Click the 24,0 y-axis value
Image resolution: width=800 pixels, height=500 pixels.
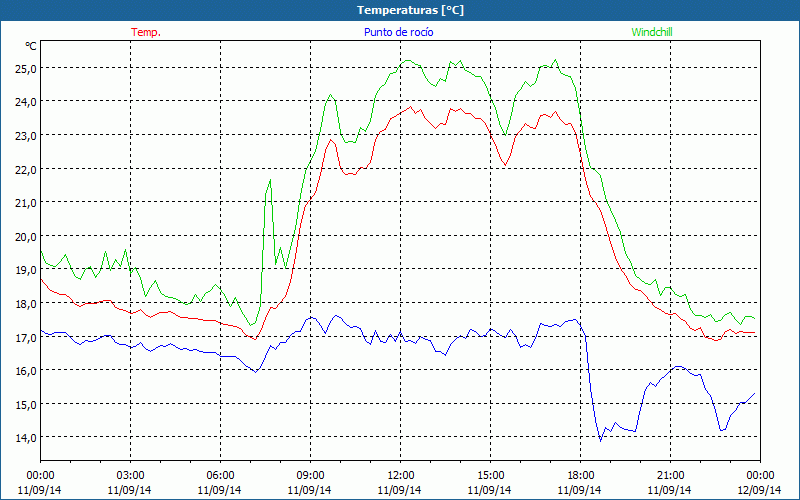coord(26,102)
